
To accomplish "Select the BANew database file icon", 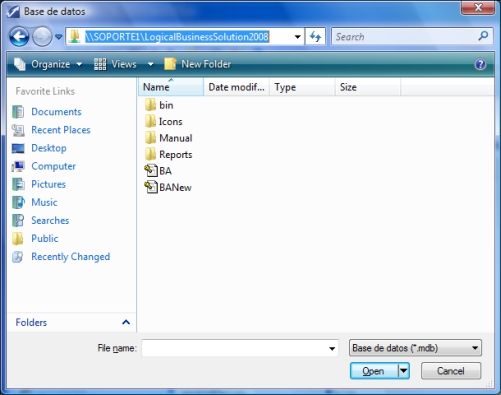I will click(151, 187).
